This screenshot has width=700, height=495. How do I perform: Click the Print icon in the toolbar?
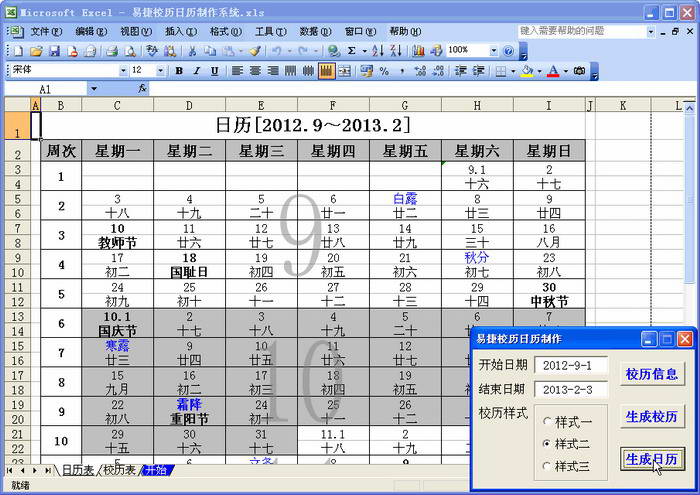click(x=112, y=51)
